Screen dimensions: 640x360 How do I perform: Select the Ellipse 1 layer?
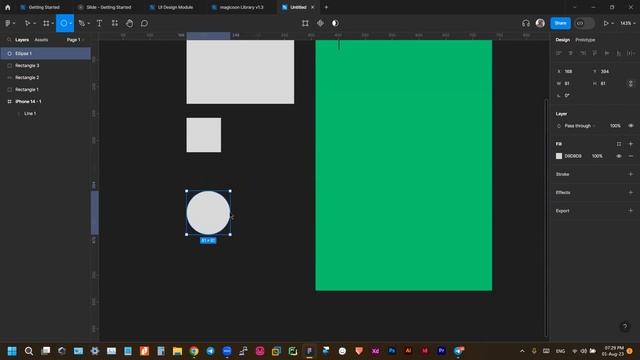click(x=45, y=53)
